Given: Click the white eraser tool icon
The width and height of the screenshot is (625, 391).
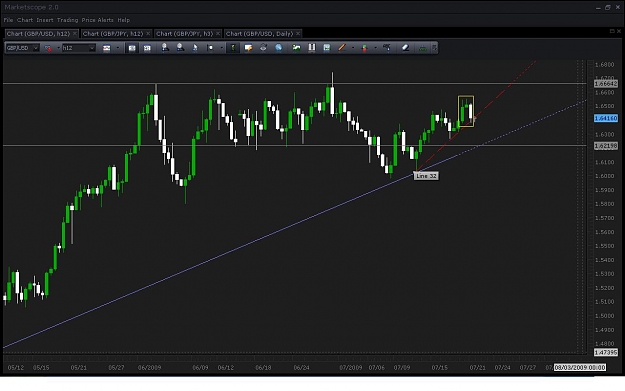Looking at the screenshot, I should [405, 48].
